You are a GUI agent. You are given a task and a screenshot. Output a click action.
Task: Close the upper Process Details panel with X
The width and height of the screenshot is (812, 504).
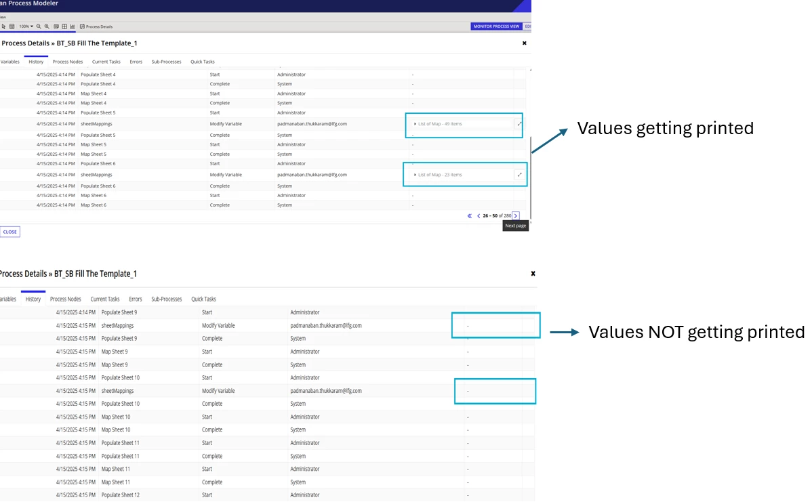pos(524,43)
